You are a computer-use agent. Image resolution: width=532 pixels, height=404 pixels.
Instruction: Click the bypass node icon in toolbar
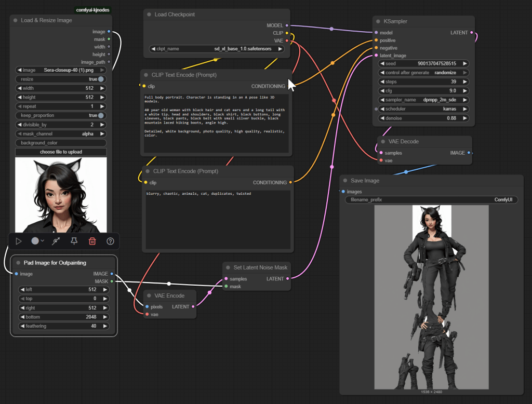pos(56,241)
